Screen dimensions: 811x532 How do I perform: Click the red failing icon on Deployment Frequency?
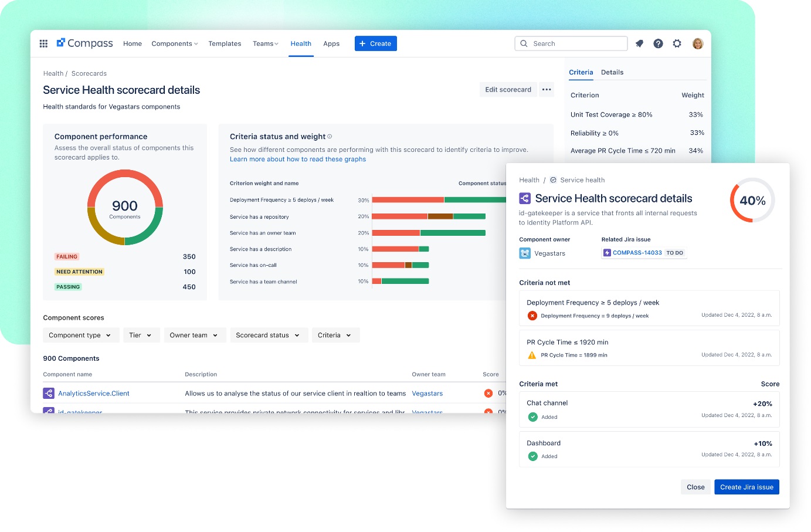532,315
